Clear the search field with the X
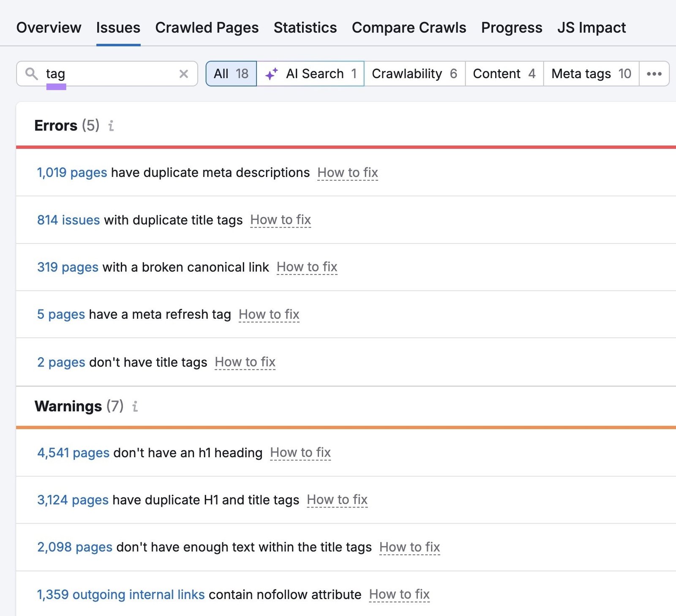This screenshot has width=676, height=616. 184,74
